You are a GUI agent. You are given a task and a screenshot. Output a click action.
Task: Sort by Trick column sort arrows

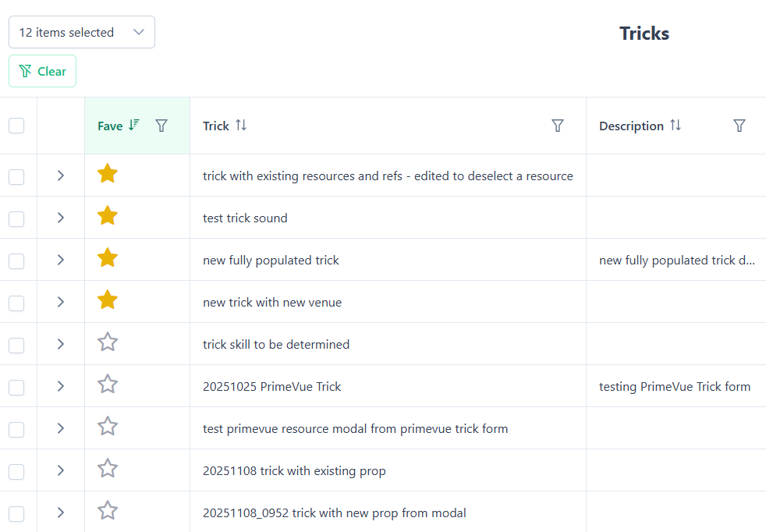pyautogui.click(x=241, y=126)
